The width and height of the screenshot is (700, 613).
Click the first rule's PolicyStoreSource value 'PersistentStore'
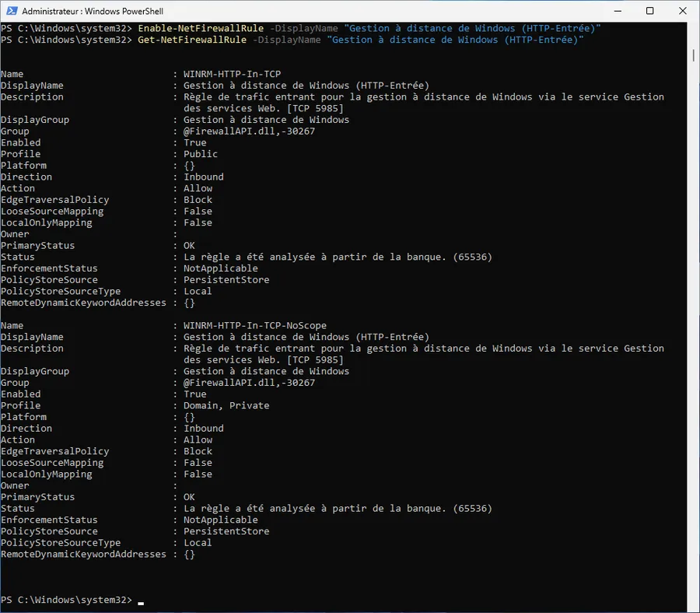(x=226, y=280)
